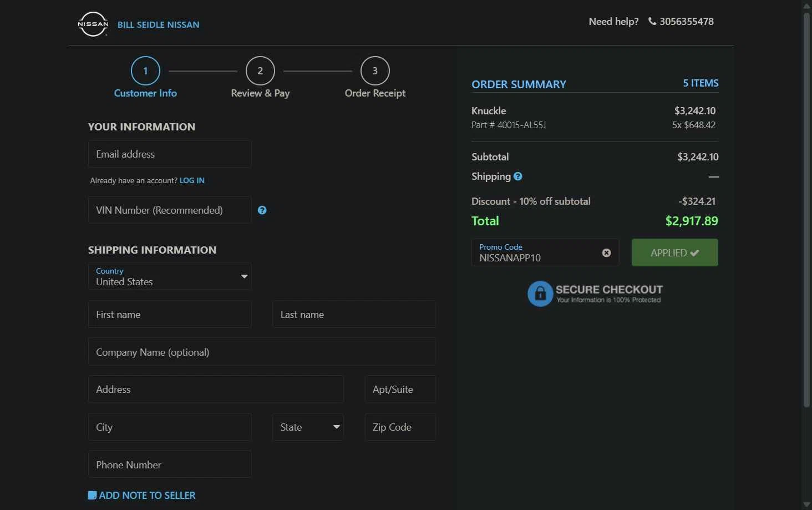Image resolution: width=812 pixels, height=510 pixels.
Task: Click the page vertical scrollbar
Action: pyautogui.click(x=807, y=211)
